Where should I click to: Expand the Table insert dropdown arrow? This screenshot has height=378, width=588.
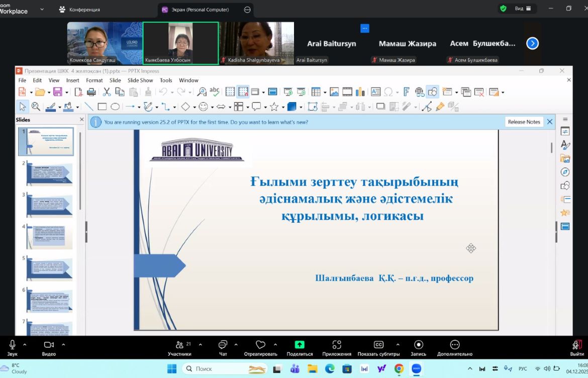click(x=325, y=92)
